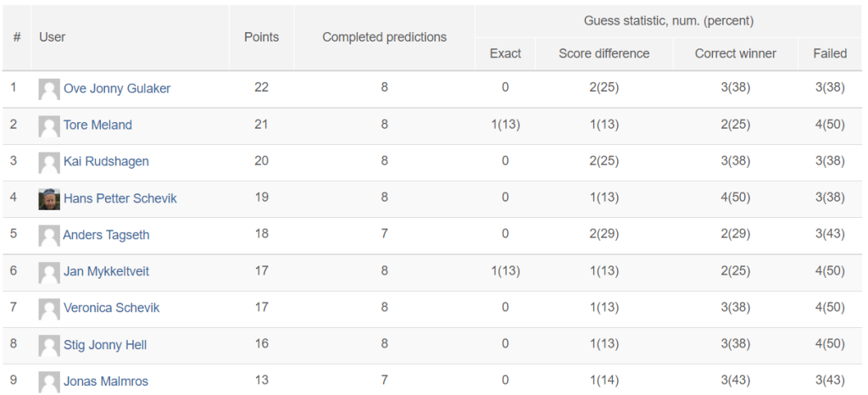Click Anders Tagseth's avatar icon
Screen dimensions: 868x395
coord(49,235)
